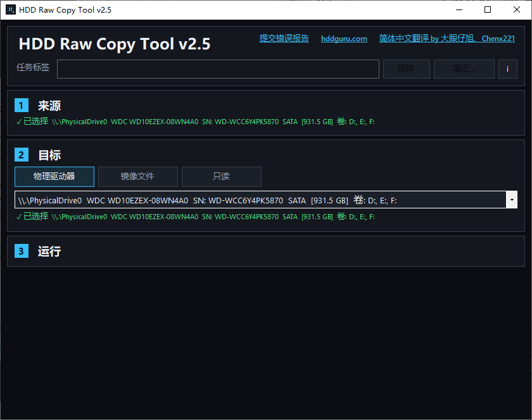Click the 保存 button
532x420 pixels.
[406, 69]
